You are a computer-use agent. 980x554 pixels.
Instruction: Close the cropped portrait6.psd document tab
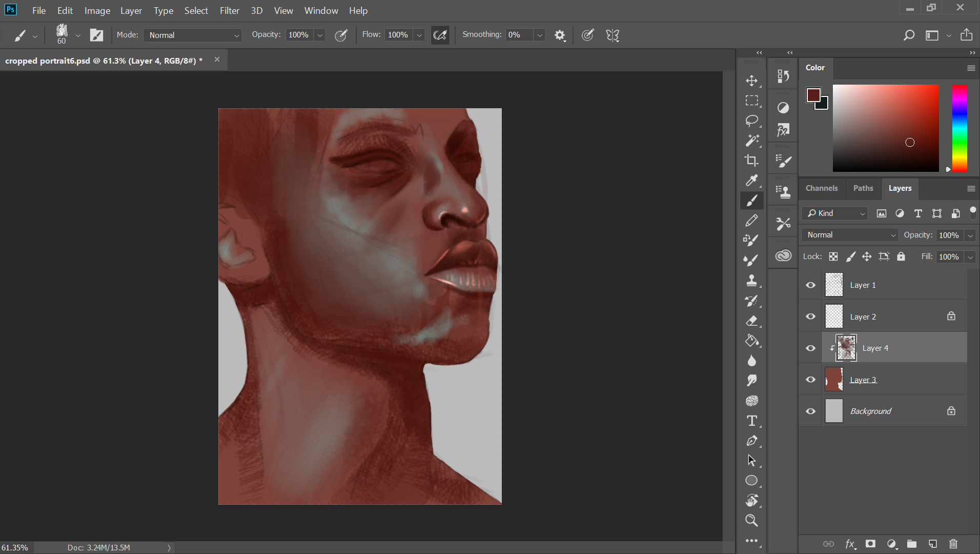pos(217,60)
